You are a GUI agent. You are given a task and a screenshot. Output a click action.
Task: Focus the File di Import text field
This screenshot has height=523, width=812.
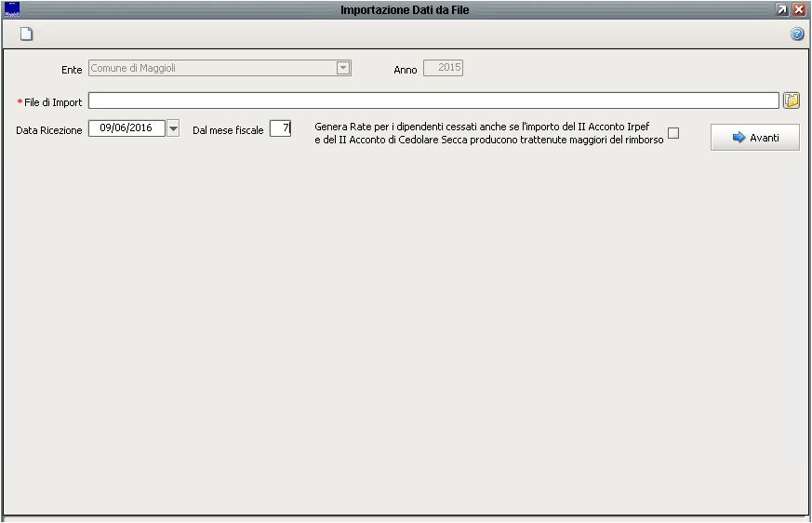(x=433, y=101)
